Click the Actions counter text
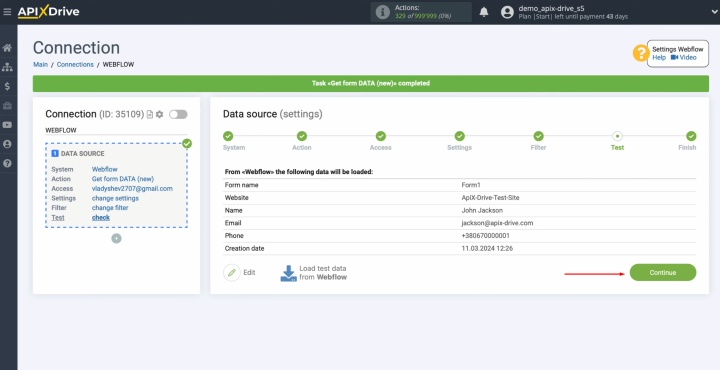Image resolution: width=720 pixels, height=370 pixels. (422, 12)
